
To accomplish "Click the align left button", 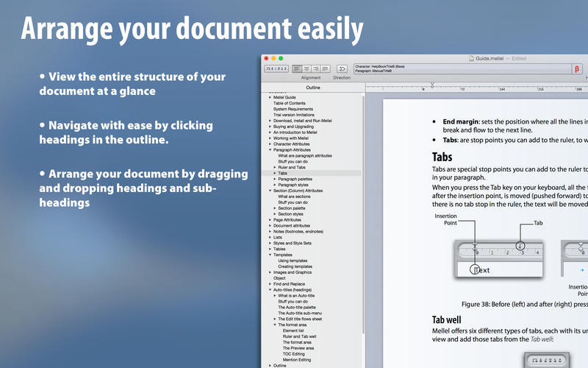I will 297,68.
